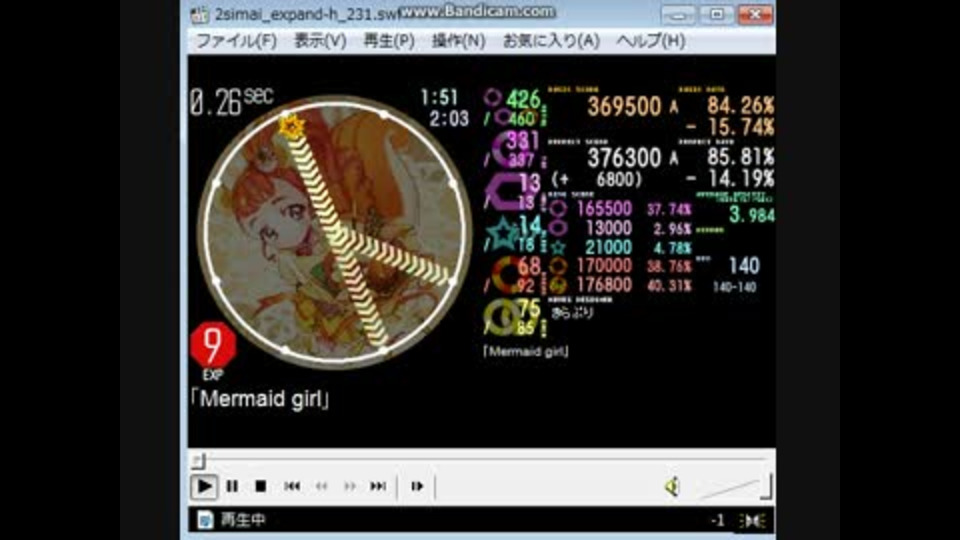Maximize the player window
This screenshot has height=540, width=960.
click(716, 15)
